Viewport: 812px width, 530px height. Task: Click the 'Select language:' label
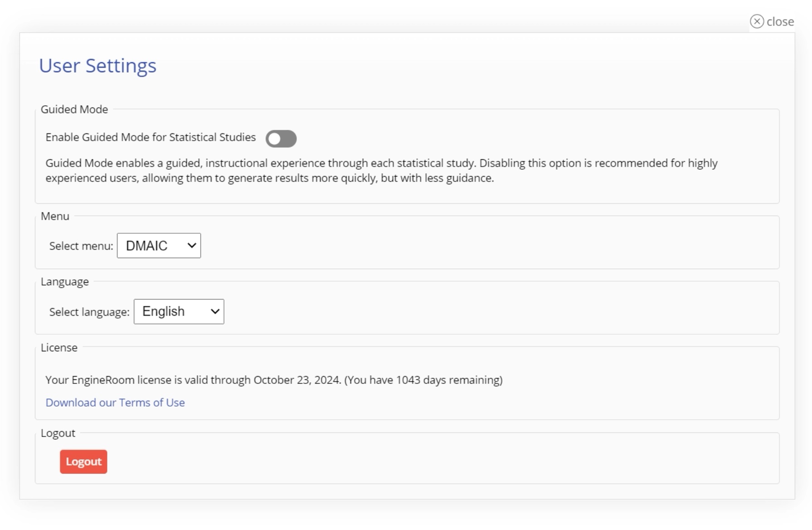tap(89, 312)
